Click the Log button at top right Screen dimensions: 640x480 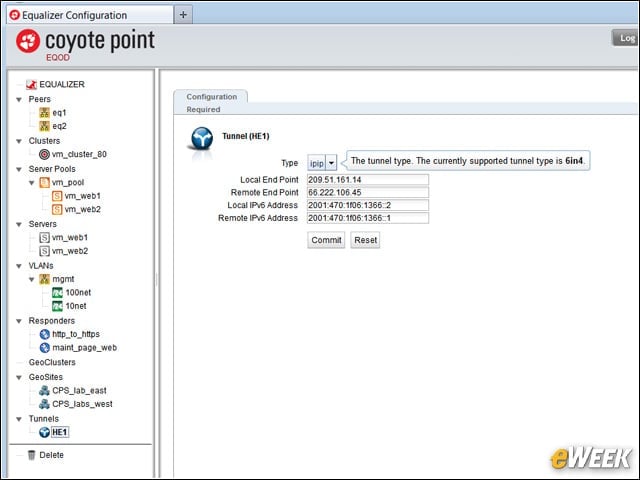click(x=626, y=38)
